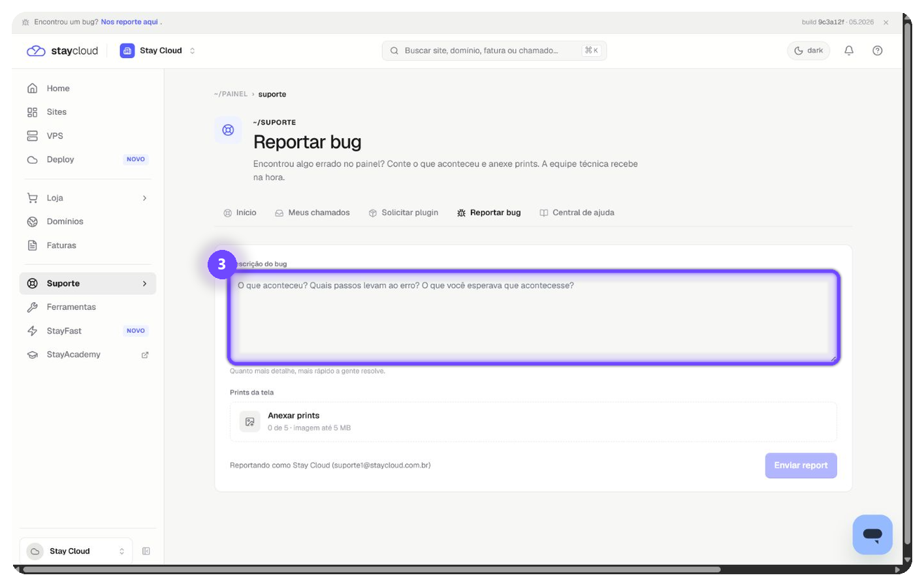Open the Stay Cloud workspace switcher at top
Screen dimensions: 924x586
[157, 51]
